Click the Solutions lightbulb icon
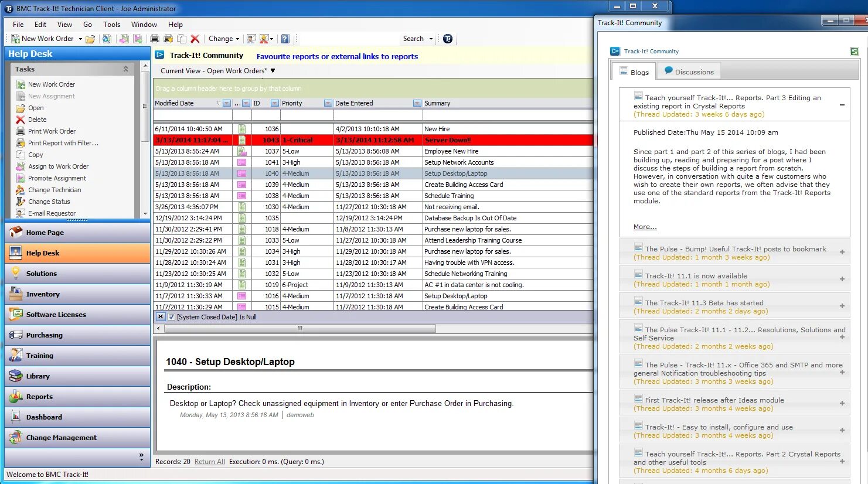868x484 pixels. coord(16,273)
